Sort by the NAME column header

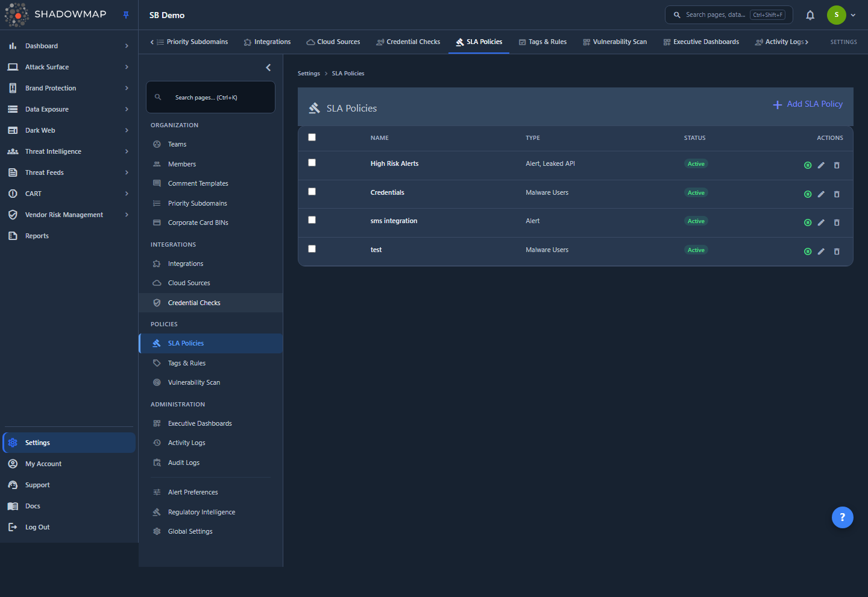coord(380,138)
